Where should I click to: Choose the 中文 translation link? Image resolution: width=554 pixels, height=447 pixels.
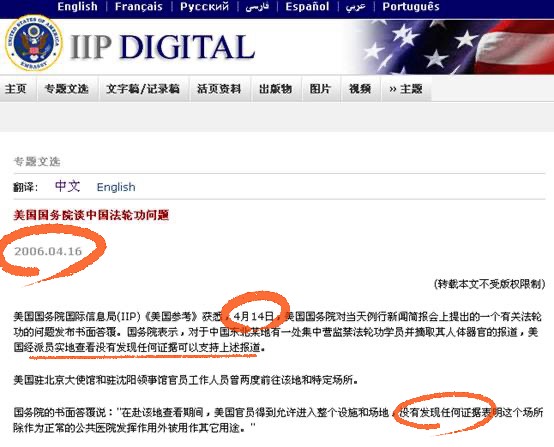[67, 186]
